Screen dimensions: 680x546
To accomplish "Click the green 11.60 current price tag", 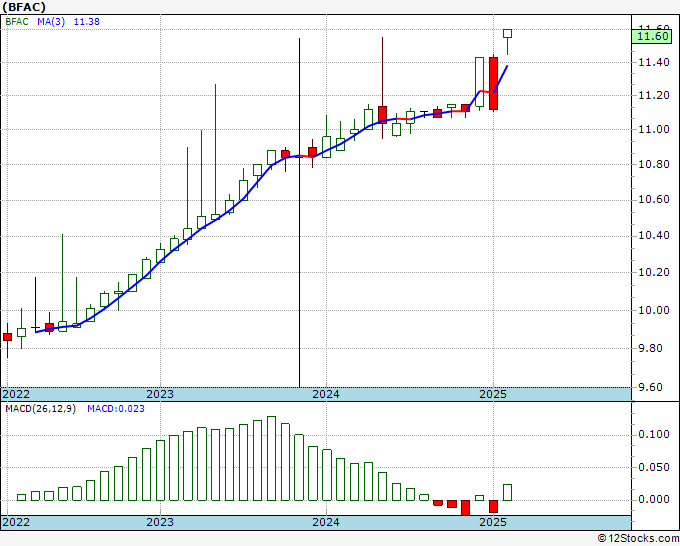I will click(x=652, y=37).
